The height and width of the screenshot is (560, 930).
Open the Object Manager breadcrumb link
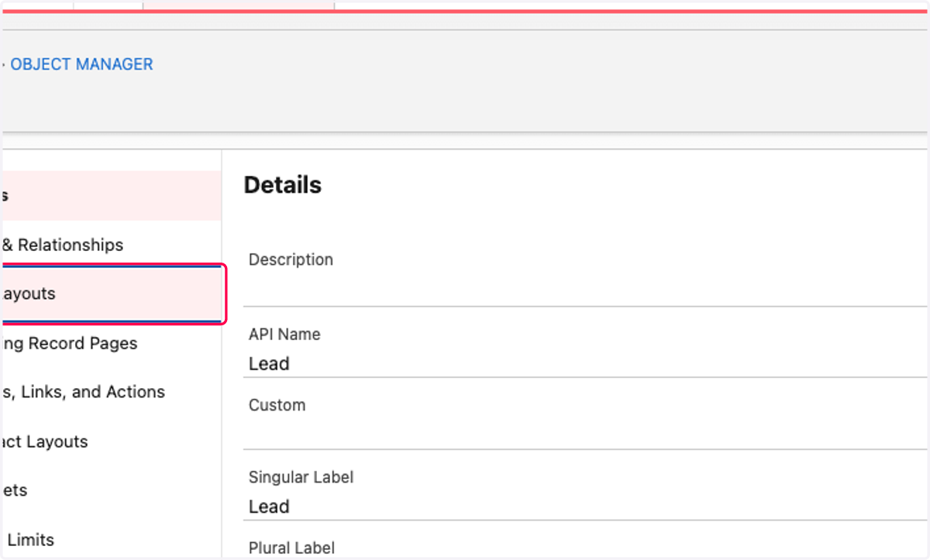(81, 64)
